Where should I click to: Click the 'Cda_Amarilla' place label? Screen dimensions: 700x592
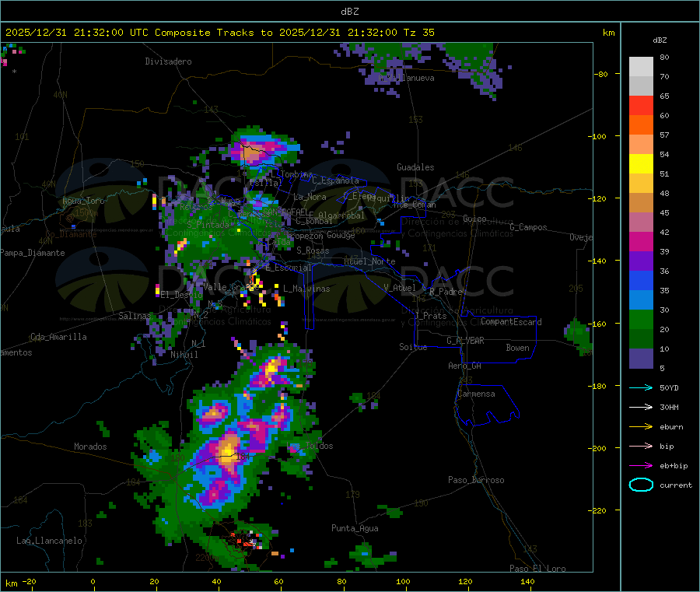coord(58,337)
